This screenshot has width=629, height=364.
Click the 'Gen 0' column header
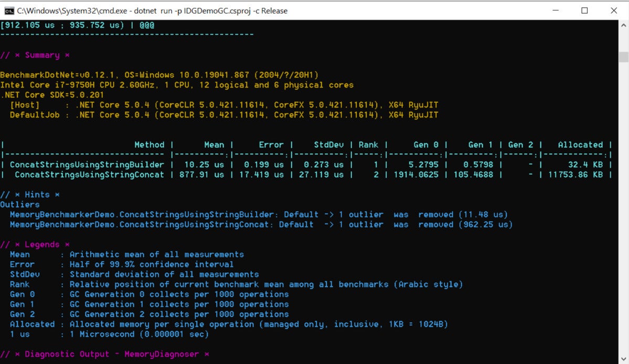point(426,145)
